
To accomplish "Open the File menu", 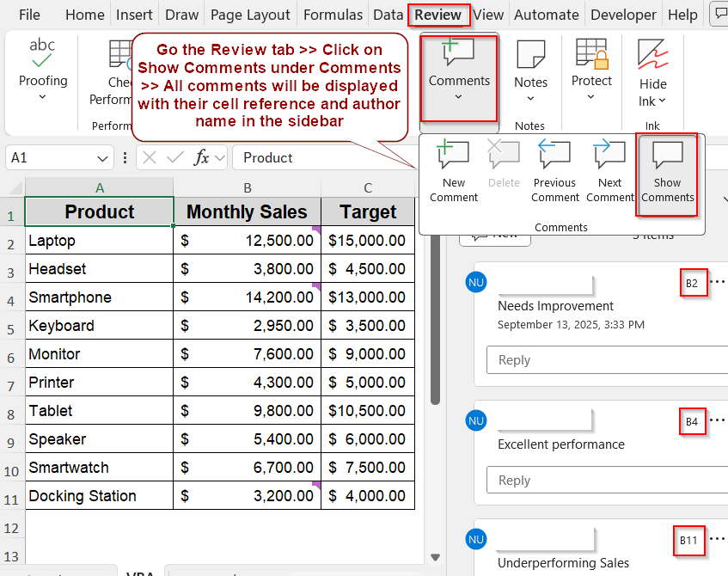I will pyautogui.click(x=29, y=15).
